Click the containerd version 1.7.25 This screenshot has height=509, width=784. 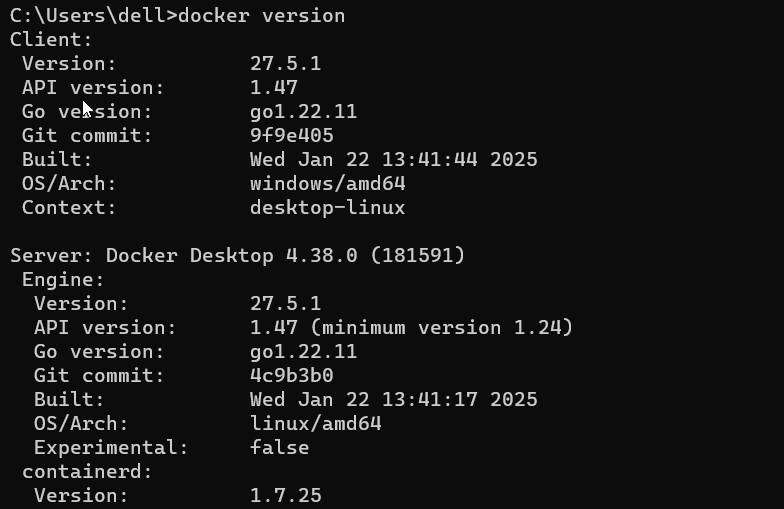286,496
